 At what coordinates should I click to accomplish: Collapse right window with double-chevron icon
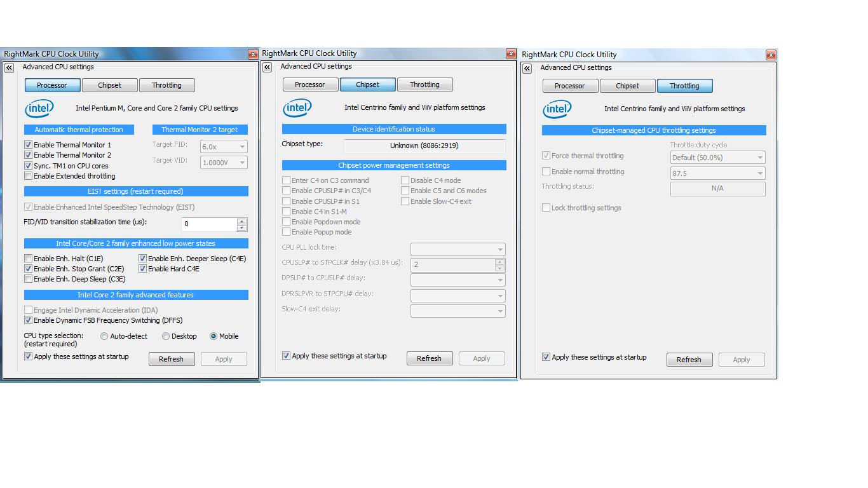tap(527, 68)
